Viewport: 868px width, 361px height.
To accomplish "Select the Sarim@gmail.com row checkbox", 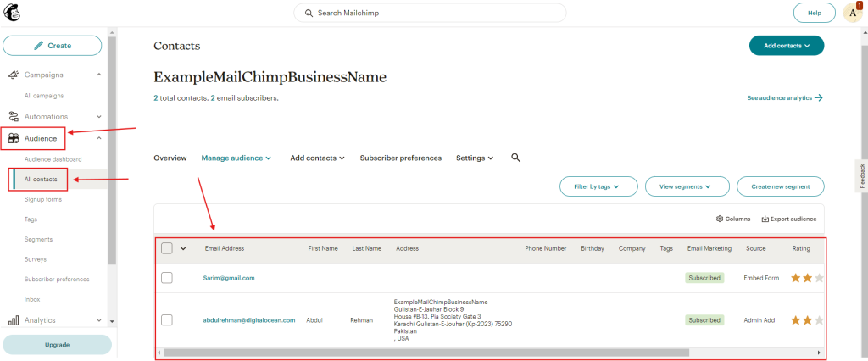I will coord(167,278).
